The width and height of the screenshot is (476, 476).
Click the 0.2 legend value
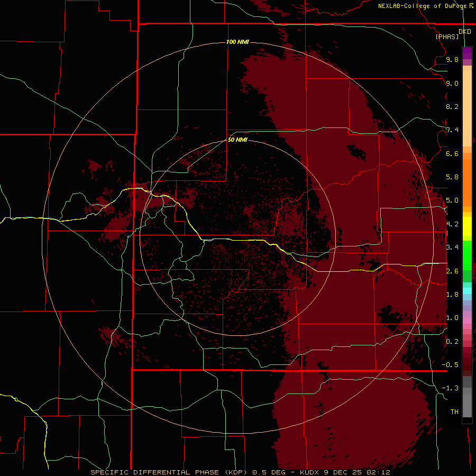pos(452,341)
